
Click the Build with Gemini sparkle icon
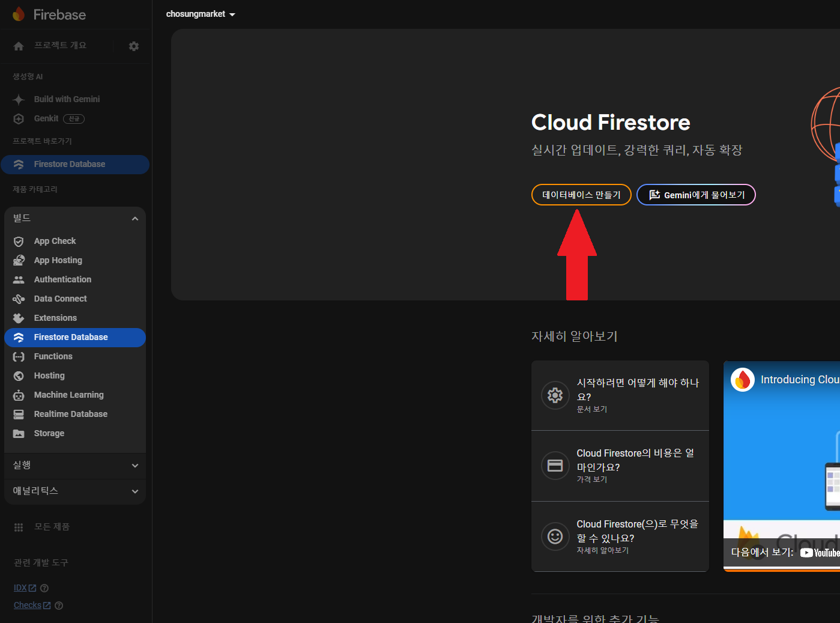coord(19,99)
